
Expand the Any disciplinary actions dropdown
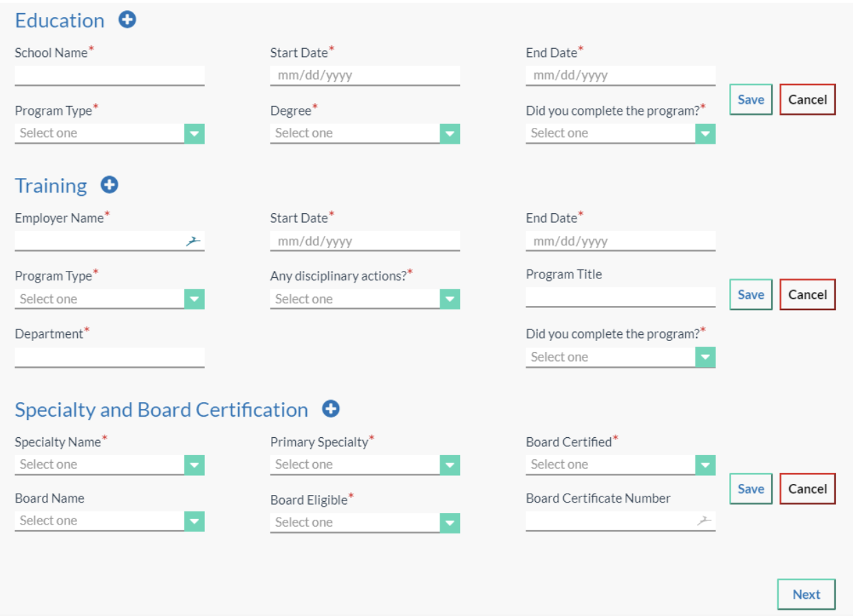tap(451, 299)
